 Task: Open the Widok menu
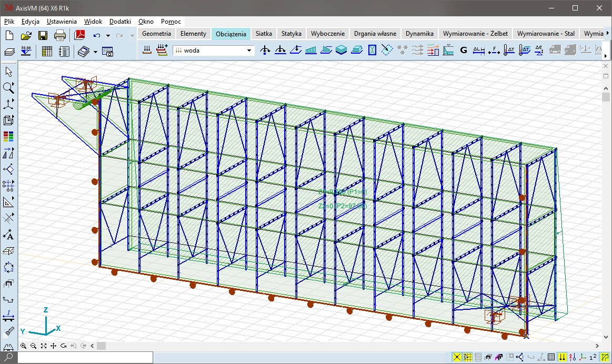(93, 22)
